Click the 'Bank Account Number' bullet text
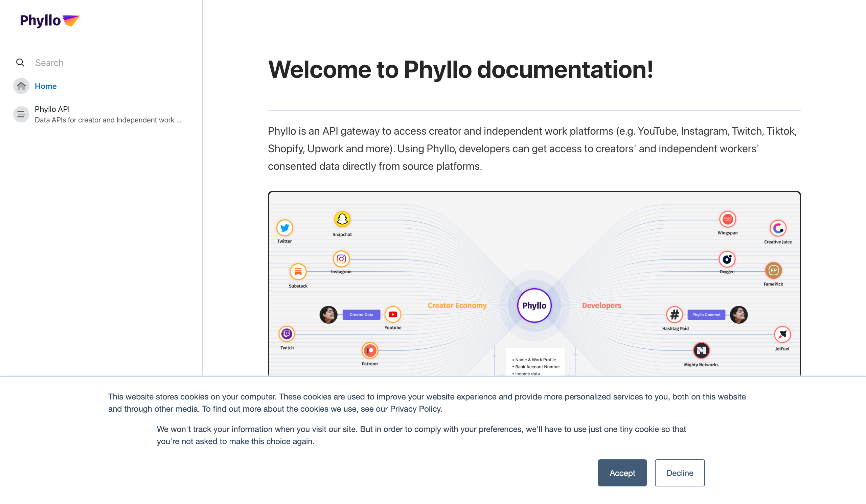 (x=538, y=367)
